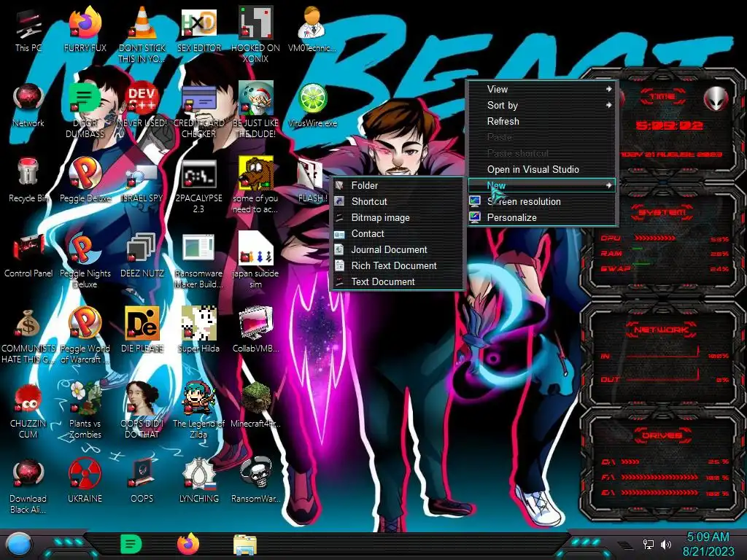Image resolution: width=747 pixels, height=560 pixels.
Task: Create a new Bitmap image
Action: (x=397, y=217)
